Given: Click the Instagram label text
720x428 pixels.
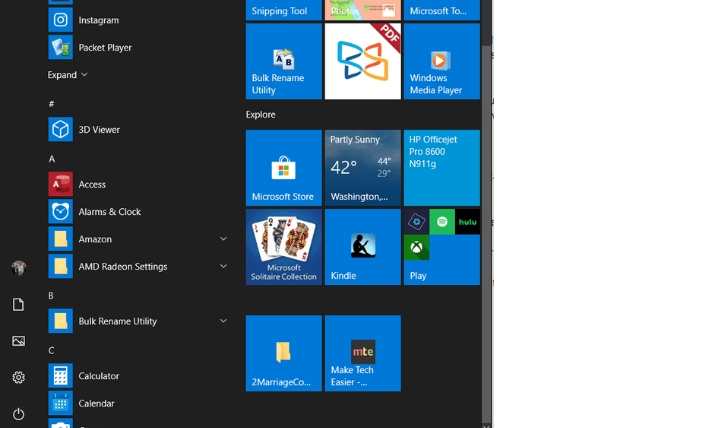Looking at the screenshot, I should 99,20.
